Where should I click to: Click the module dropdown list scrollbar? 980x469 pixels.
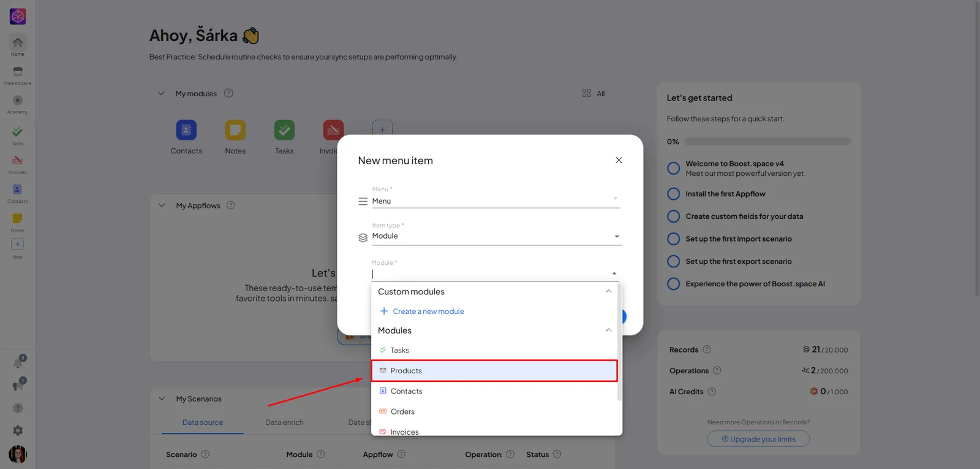tap(619, 342)
